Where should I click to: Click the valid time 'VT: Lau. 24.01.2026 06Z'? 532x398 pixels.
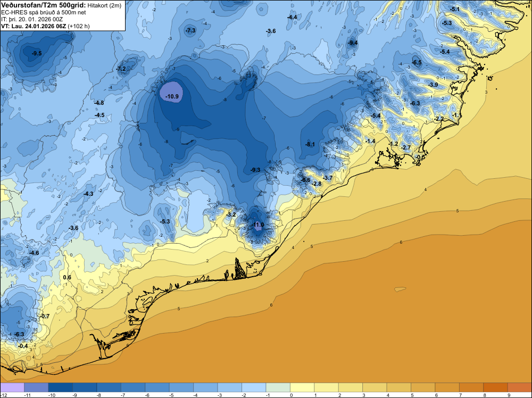click(x=34, y=26)
